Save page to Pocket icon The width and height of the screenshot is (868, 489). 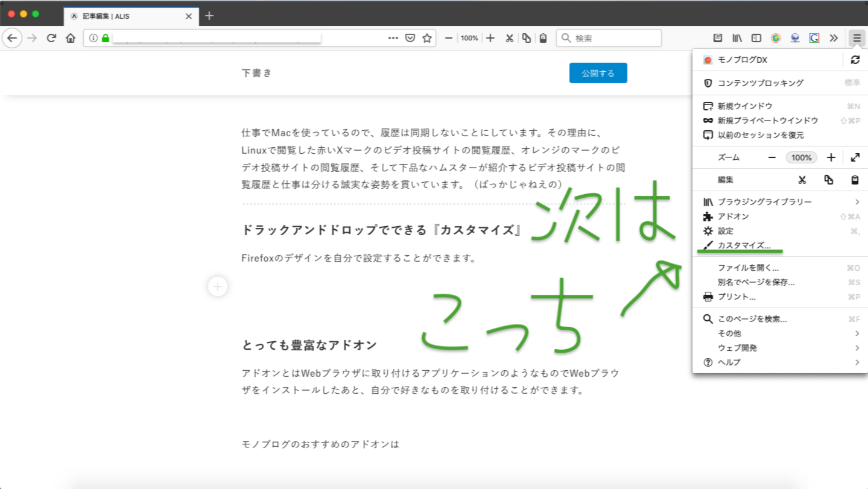click(x=410, y=38)
